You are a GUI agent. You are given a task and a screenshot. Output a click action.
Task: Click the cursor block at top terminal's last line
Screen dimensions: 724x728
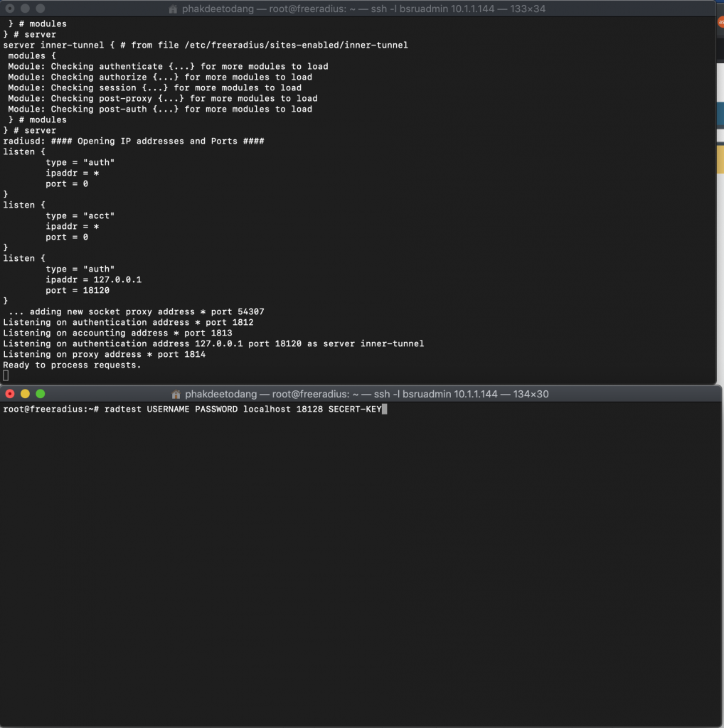(x=6, y=375)
